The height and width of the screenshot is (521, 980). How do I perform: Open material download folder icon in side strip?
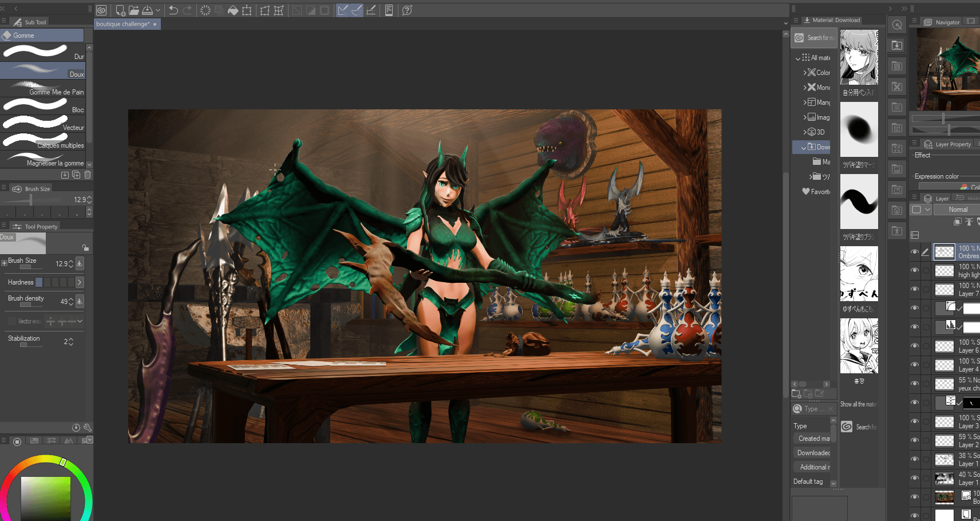897,45
